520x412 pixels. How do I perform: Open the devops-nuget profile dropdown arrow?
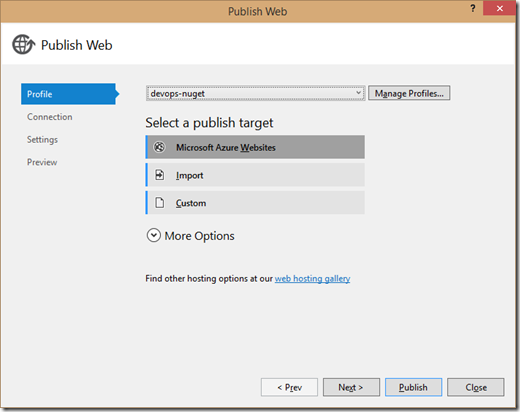pyautogui.click(x=358, y=93)
